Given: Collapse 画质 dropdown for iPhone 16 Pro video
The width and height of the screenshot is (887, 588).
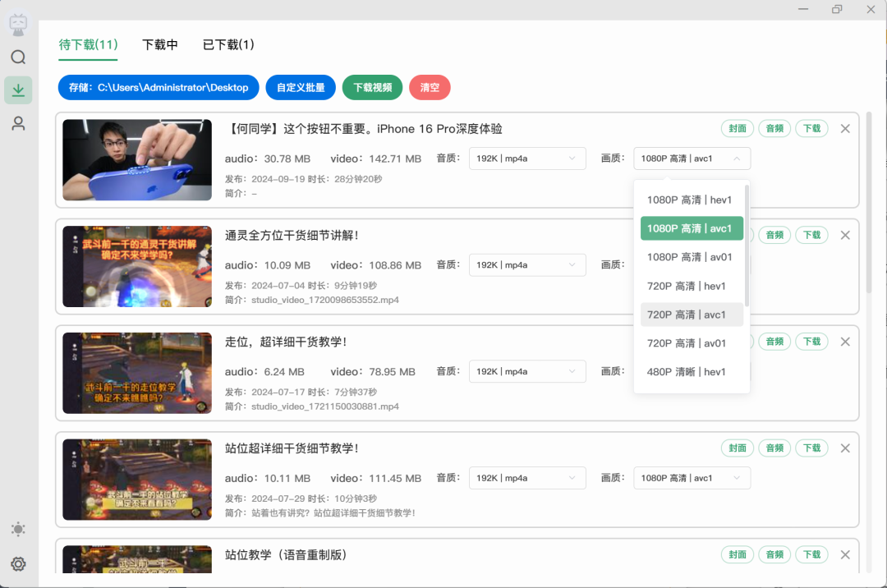Looking at the screenshot, I should [692, 158].
